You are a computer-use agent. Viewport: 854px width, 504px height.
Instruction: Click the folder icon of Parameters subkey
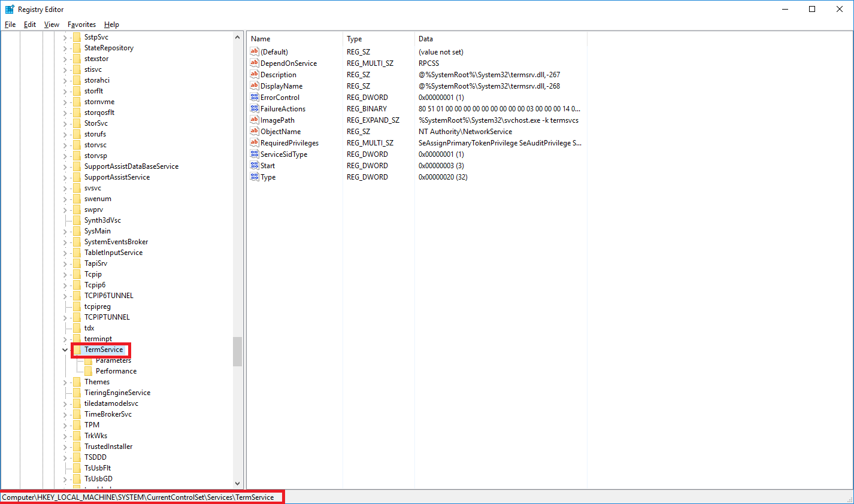tap(88, 360)
